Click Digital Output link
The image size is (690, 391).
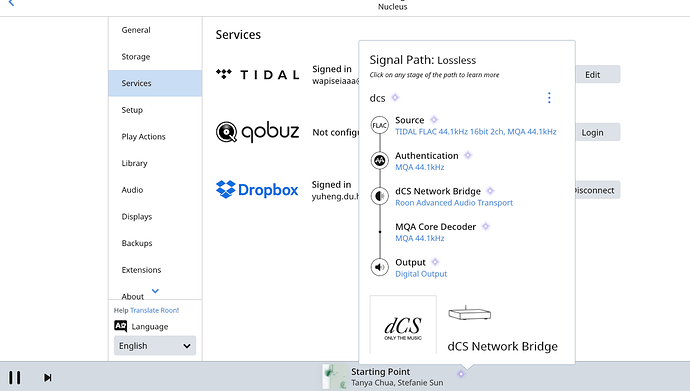421,274
